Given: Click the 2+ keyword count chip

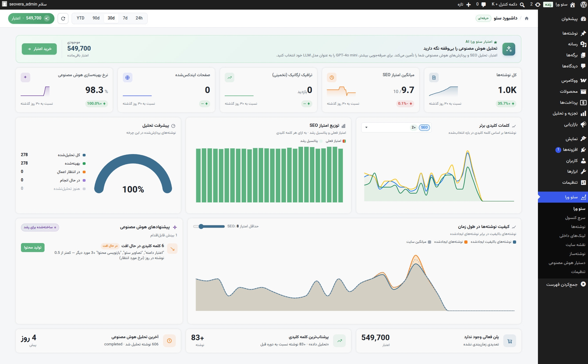Looking at the screenshot, I should [414, 127].
